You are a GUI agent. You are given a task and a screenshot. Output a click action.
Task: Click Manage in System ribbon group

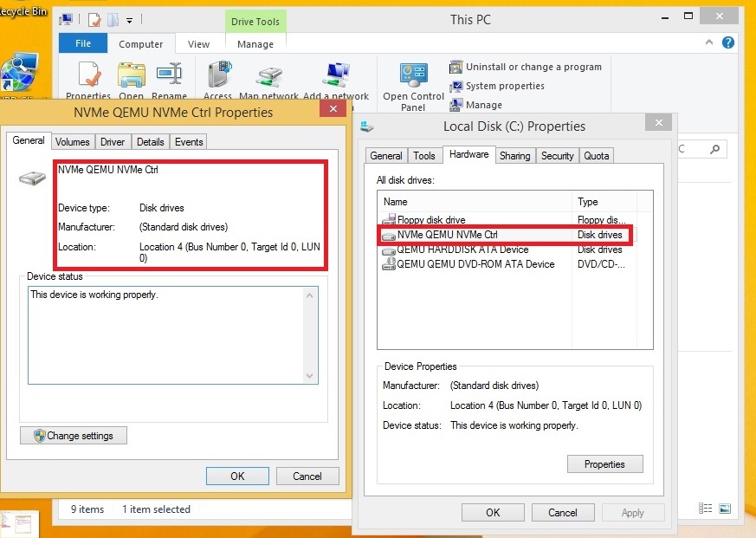476,105
